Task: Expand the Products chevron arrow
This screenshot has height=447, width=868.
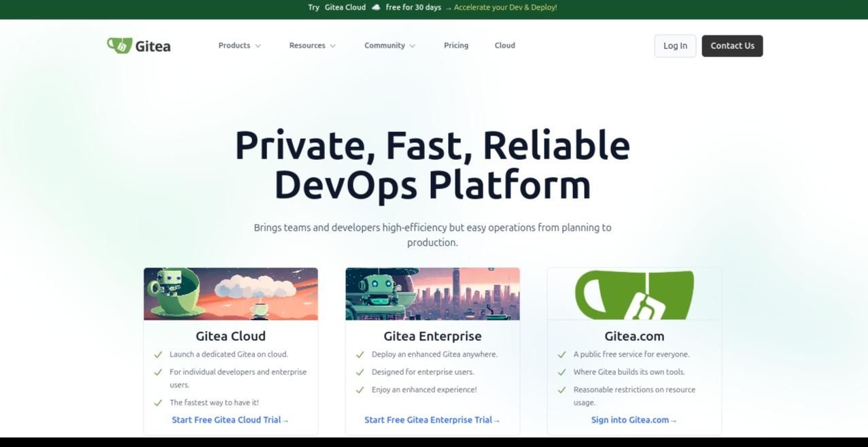Action: [258, 46]
